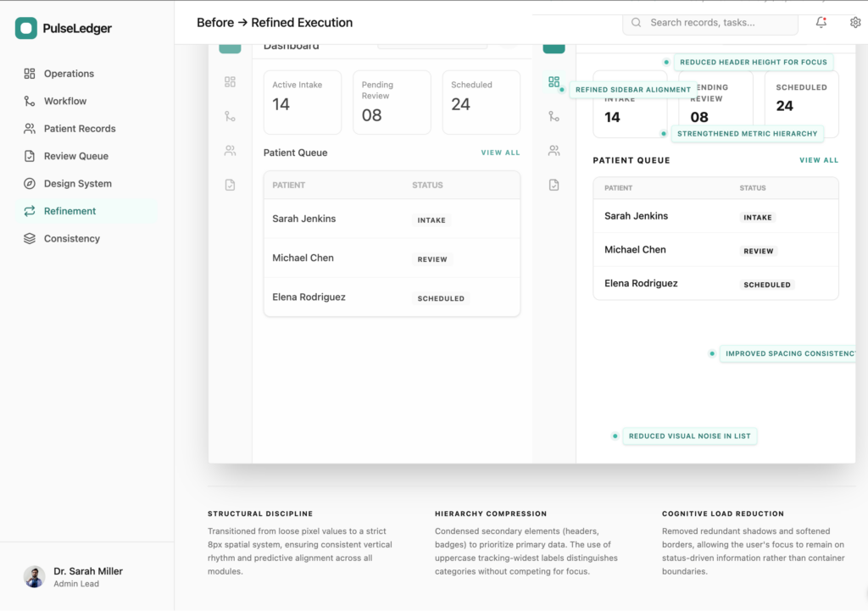
Task: Click the Design System compass icon
Action: [x=30, y=184]
